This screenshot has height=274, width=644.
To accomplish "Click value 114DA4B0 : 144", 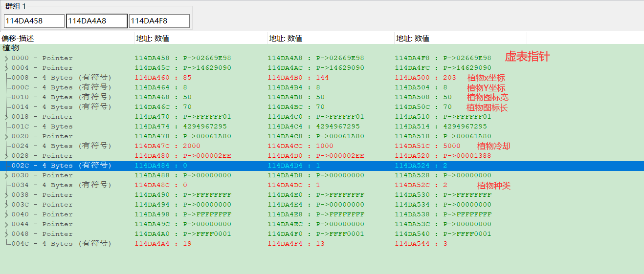I will pos(298,78).
